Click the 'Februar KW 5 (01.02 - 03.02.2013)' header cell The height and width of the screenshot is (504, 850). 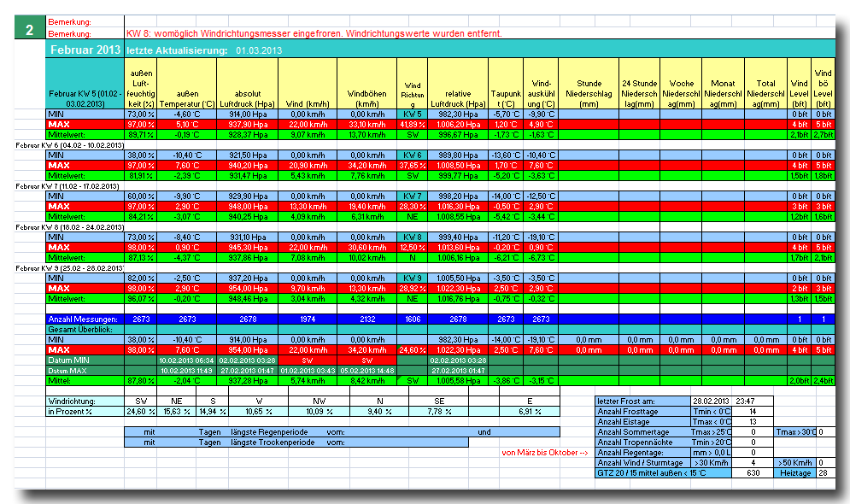(85, 84)
